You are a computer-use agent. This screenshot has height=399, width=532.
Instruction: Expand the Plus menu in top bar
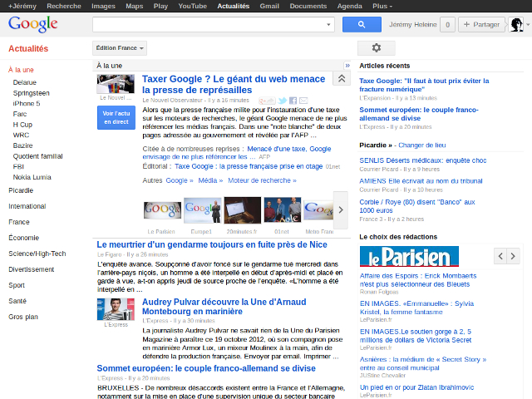[x=382, y=6]
